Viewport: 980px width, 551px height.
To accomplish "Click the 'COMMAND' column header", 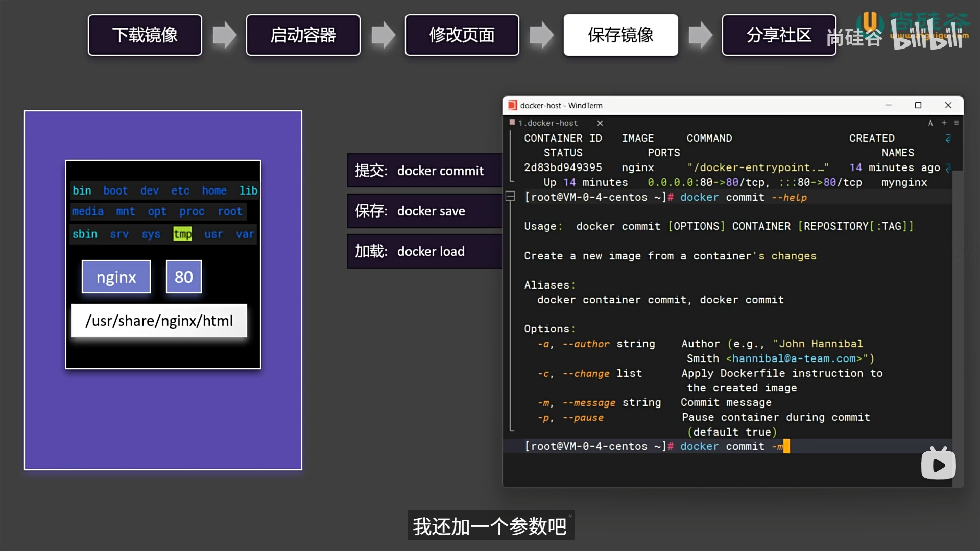I will pyautogui.click(x=709, y=138).
